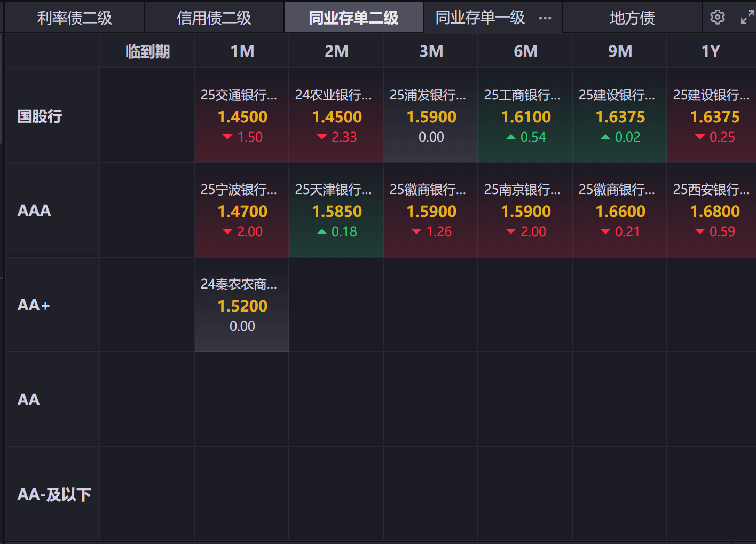Open the 24秦农农商 cell at 1.5200

242,305
